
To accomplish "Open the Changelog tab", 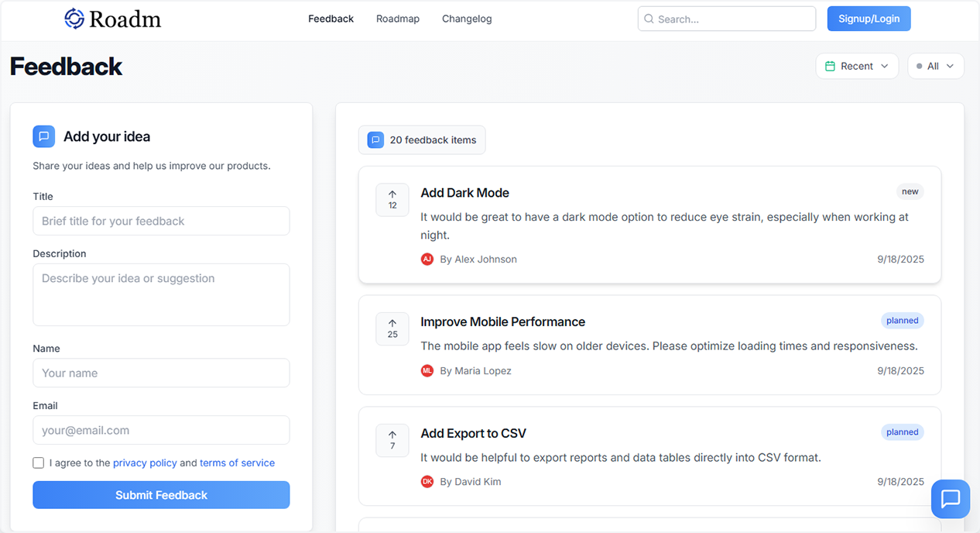I will pyautogui.click(x=467, y=18).
